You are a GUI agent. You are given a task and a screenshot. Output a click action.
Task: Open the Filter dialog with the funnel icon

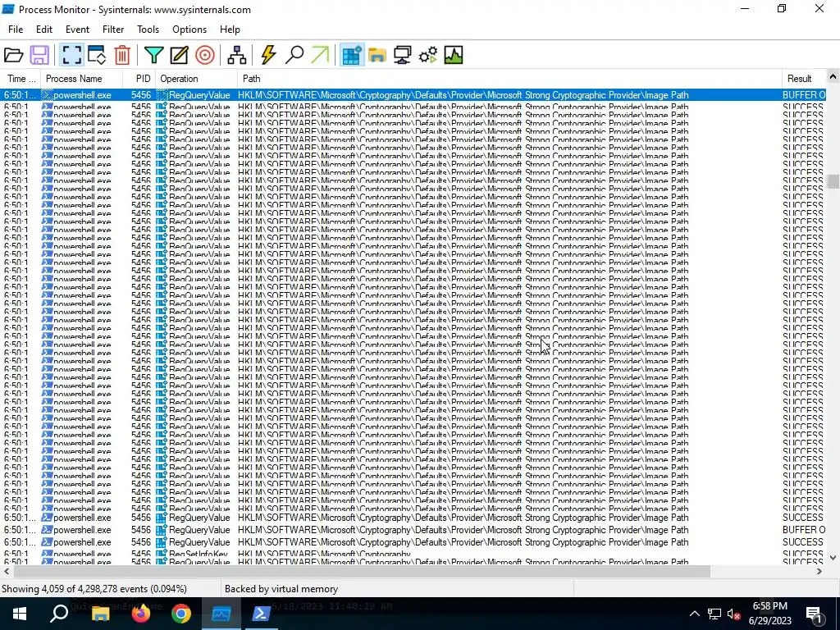tap(153, 55)
